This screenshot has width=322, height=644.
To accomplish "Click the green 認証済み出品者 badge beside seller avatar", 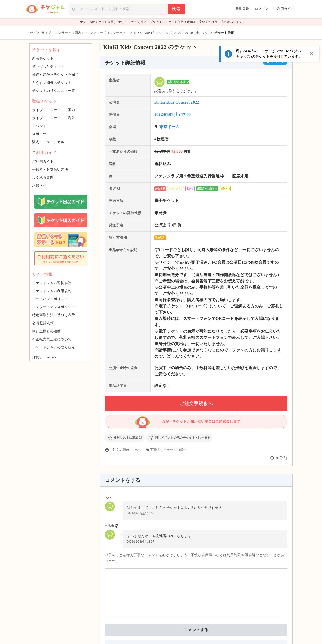I will pyautogui.click(x=178, y=82).
